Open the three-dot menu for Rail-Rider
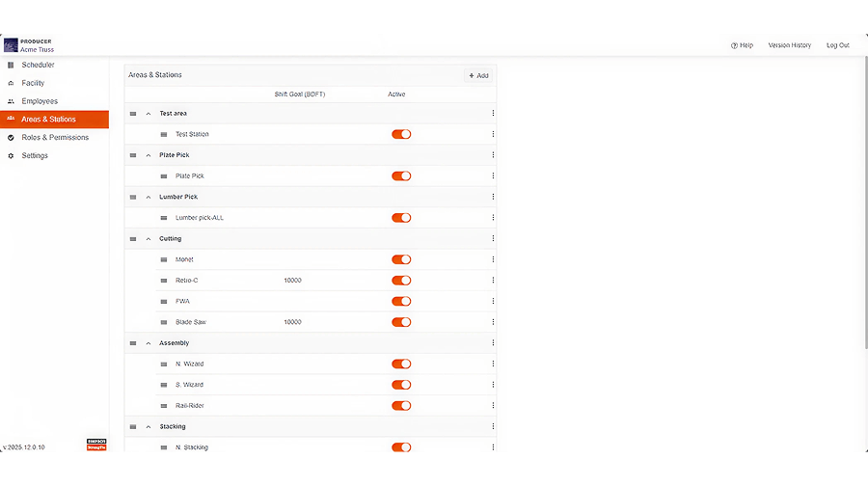This screenshot has width=868, height=486. [493, 406]
